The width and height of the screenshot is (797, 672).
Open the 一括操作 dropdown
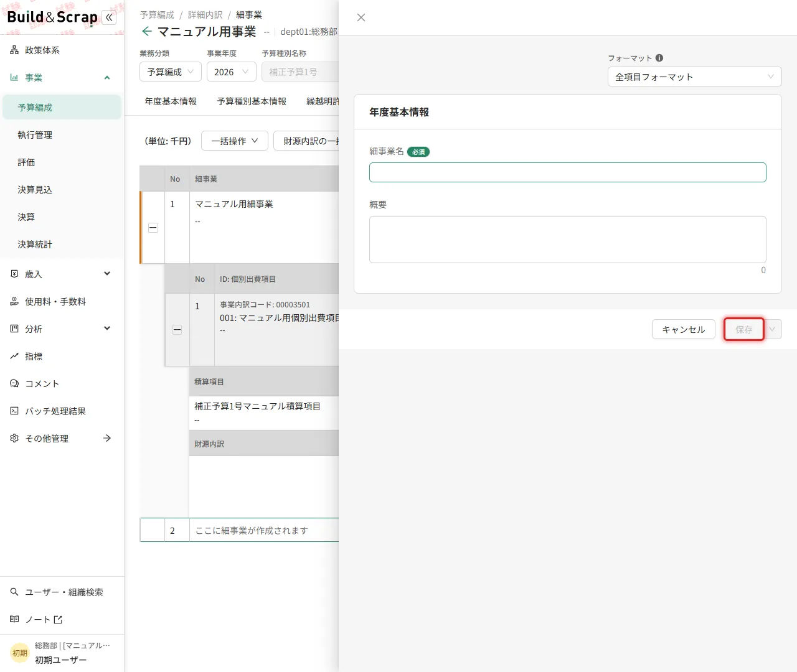pos(235,141)
